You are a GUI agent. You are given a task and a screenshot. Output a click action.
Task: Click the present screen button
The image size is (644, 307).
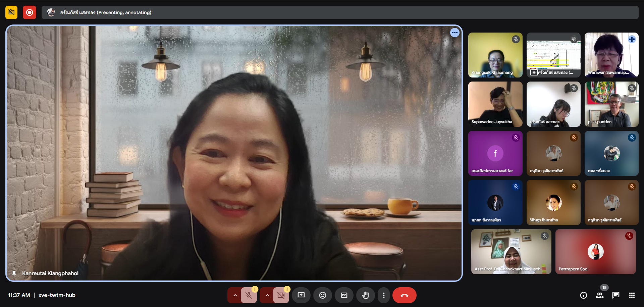click(301, 295)
